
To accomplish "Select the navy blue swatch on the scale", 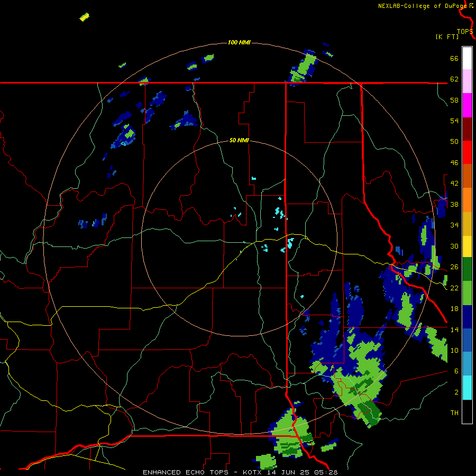I will (467, 317).
